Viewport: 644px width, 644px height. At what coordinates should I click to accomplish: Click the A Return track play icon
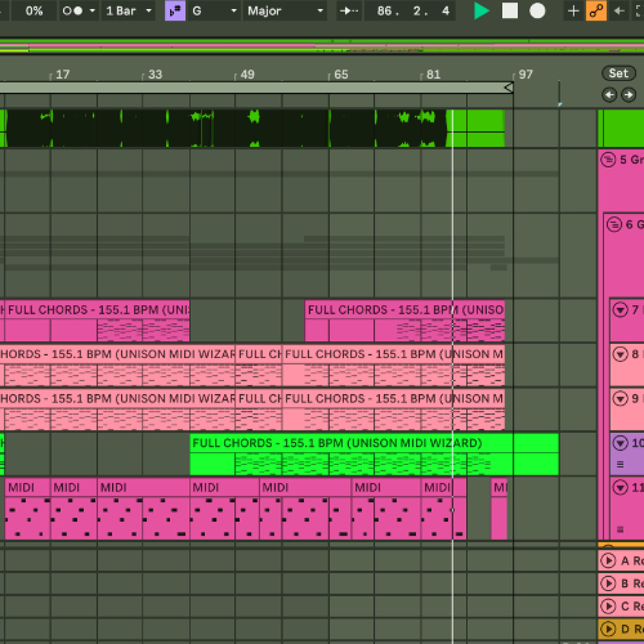click(608, 561)
